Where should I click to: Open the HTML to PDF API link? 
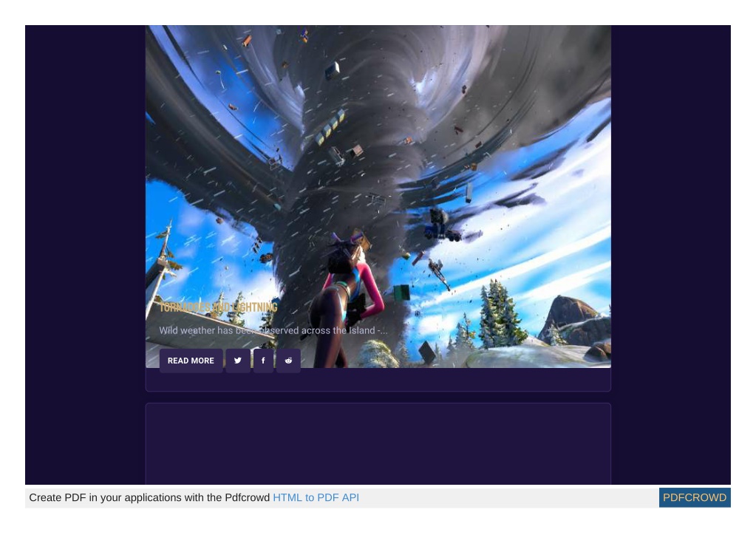pos(316,497)
